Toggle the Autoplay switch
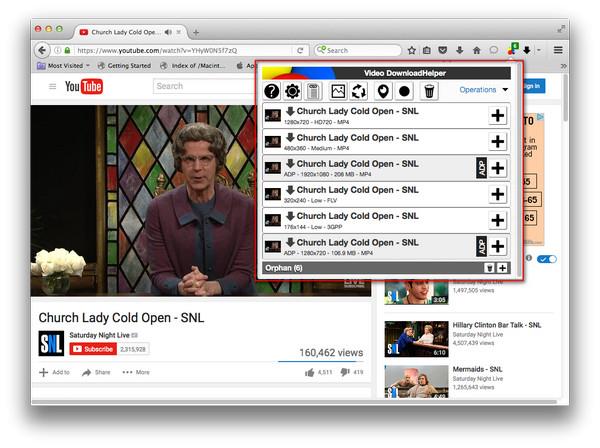The width and height of the screenshot is (600, 448). coord(547,260)
